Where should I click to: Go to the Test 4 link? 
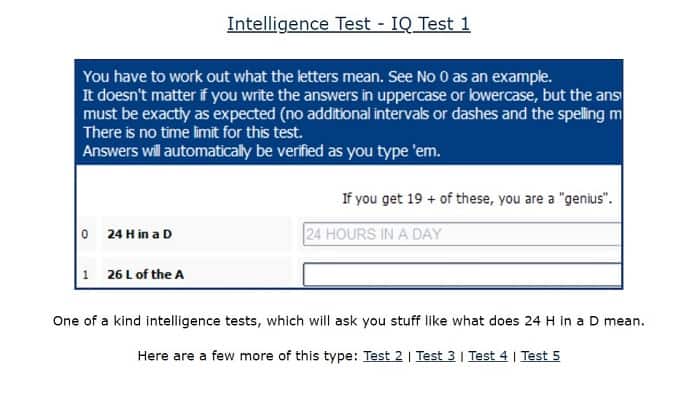[488, 356]
